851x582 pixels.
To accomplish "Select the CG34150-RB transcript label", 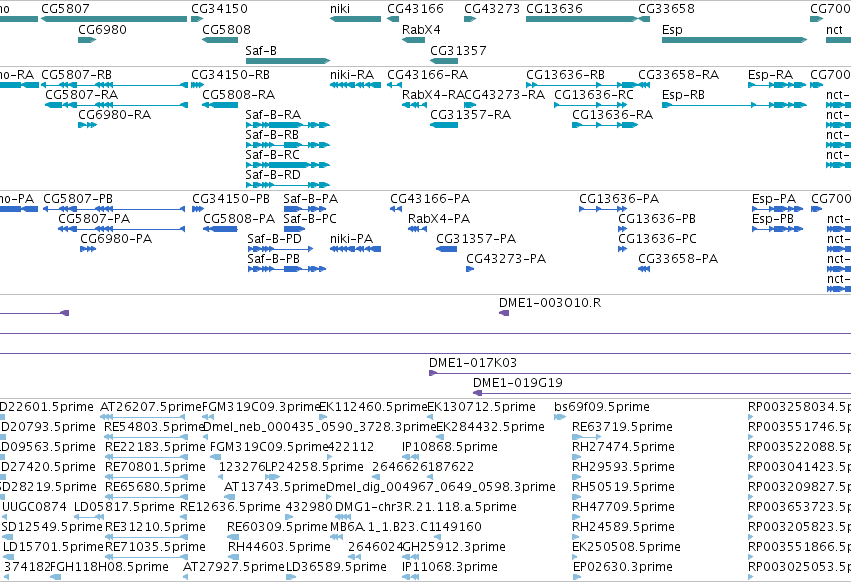I will [230, 74].
